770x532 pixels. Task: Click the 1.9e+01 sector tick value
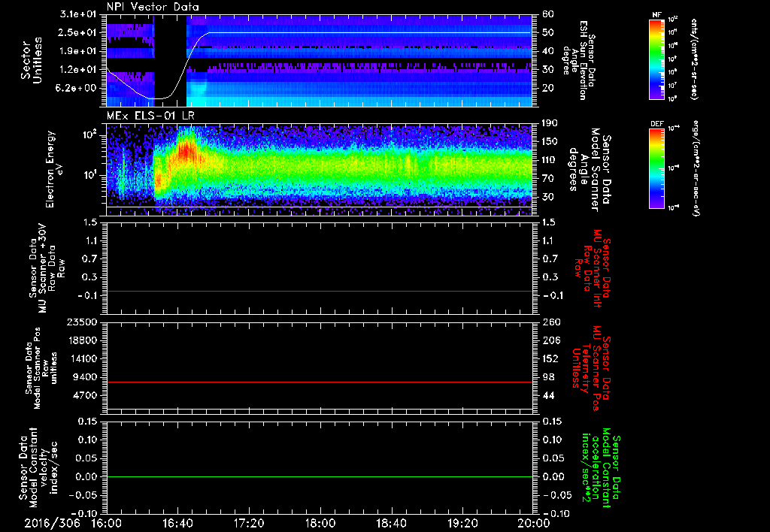79,51
